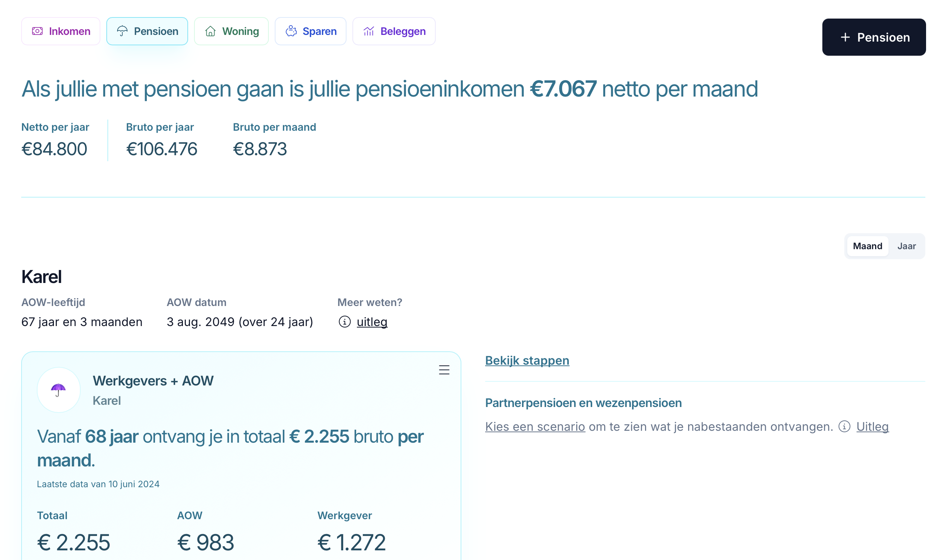Click the Kies een scenario link

[x=535, y=426]
